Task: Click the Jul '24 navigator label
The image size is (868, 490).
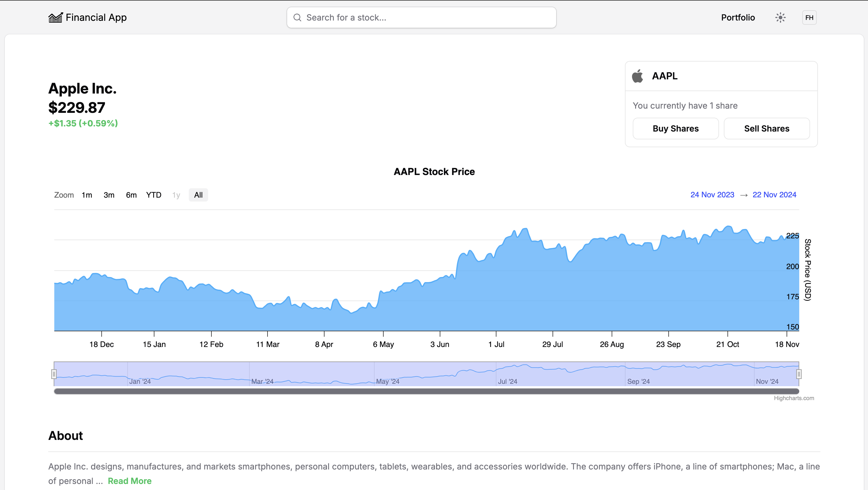Action: click(x=508, y=381)
